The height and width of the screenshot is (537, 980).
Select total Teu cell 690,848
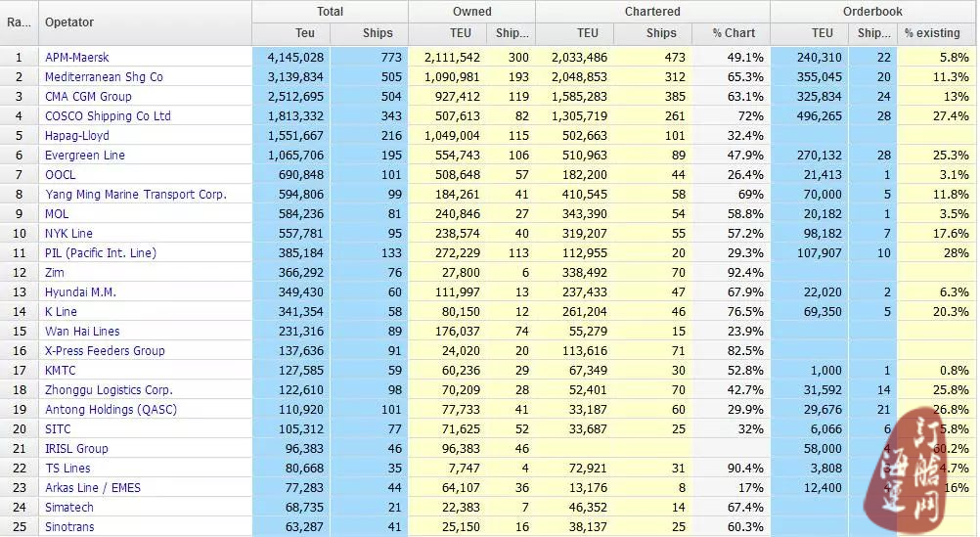point(291,175)
